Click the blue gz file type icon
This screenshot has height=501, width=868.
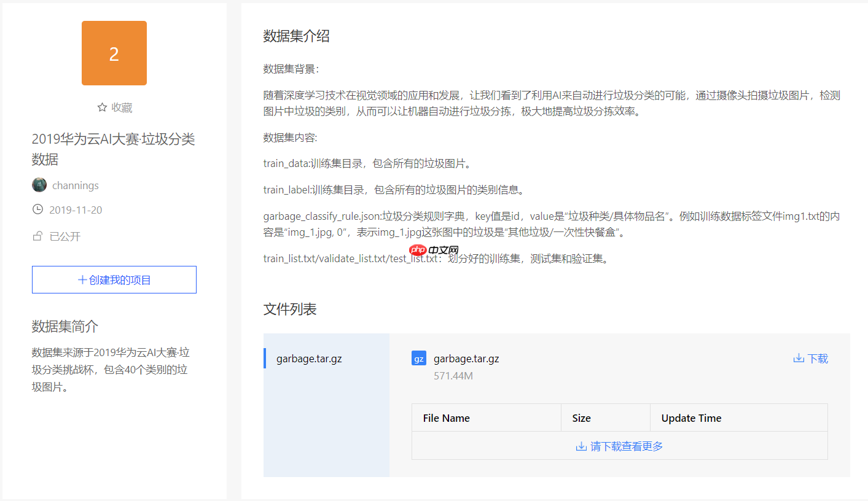[419, 358]
